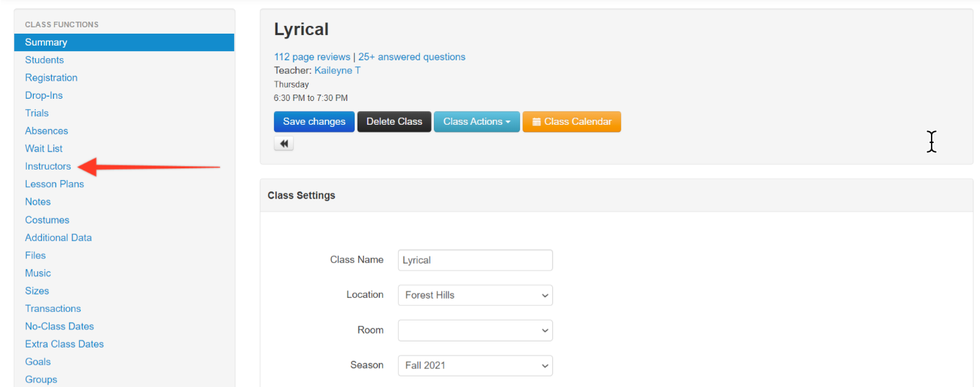The width and height of the screenshot is (980, 387).
Task: Open the Students section
Action: tap(44, 60)
